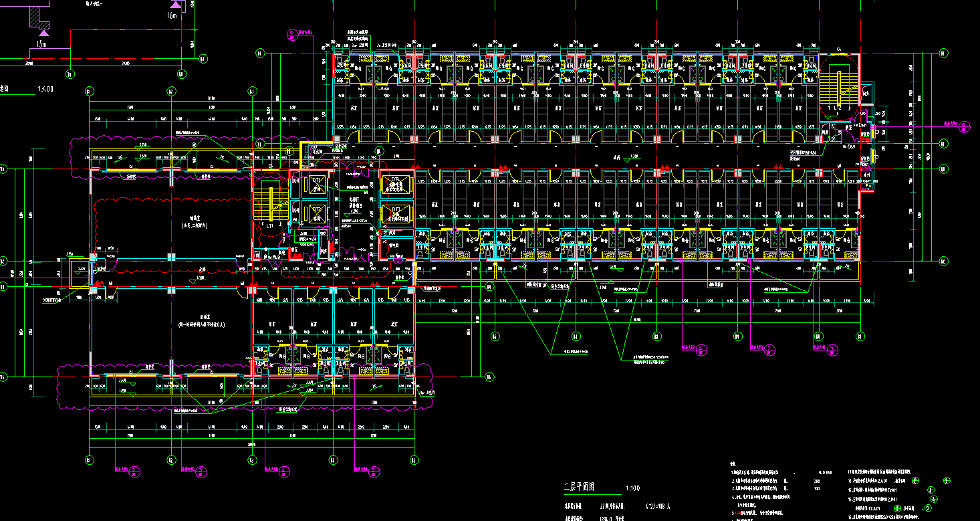This screenshot has height=521, width=980.
Task: Click the notes heading at bottom right
Action: pos(732,463)
